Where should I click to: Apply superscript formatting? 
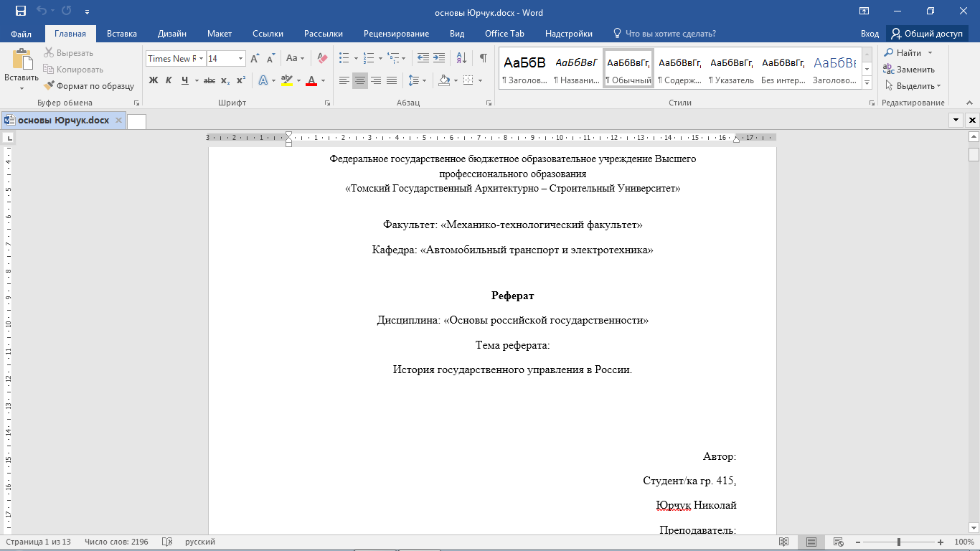pos(241,80)
